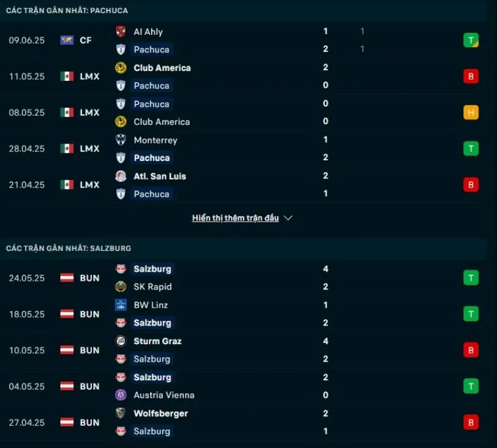497x448 pixels.
Task: Click the Austria Vienna crest icon
Action: [122, 395]
